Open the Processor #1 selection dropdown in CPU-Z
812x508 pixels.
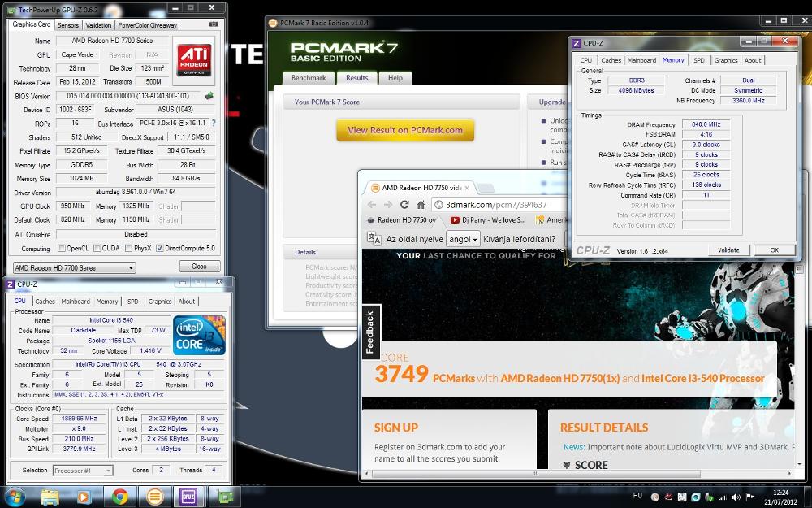click(x=83, y=470)
